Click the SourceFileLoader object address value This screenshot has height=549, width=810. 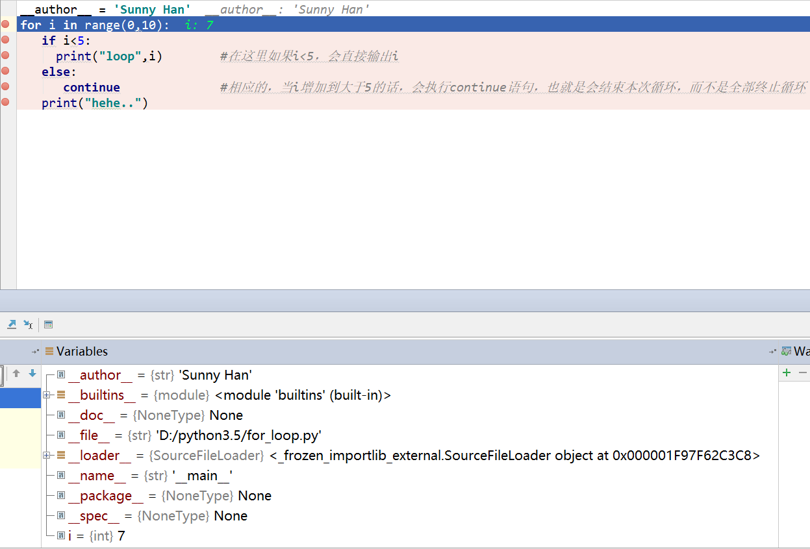coord(515,456)
